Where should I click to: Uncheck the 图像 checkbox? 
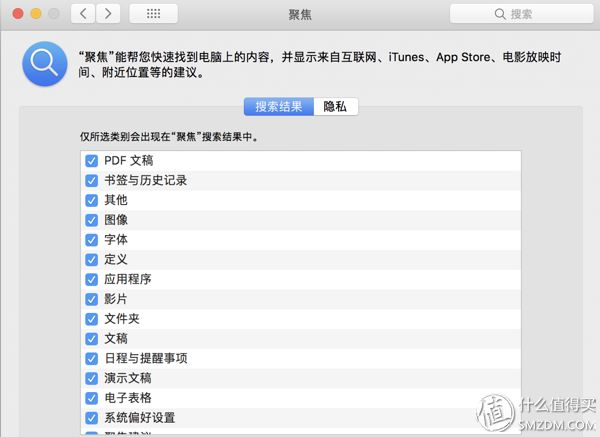(x=91, y=220)
